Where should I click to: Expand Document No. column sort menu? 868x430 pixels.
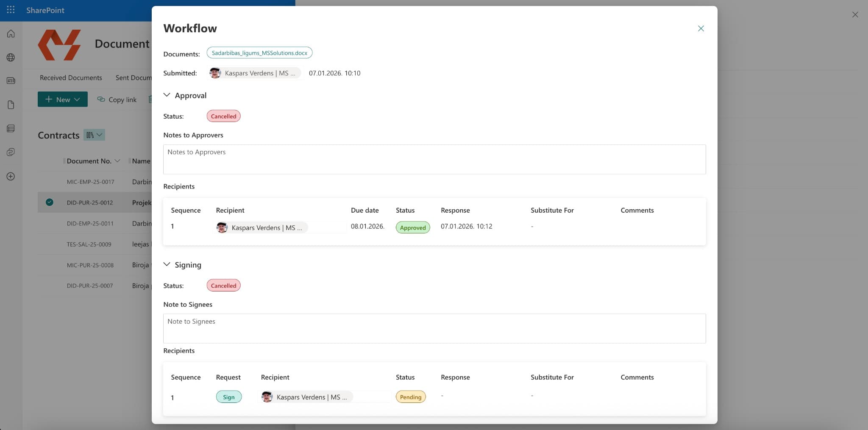(x=117, y=161)
